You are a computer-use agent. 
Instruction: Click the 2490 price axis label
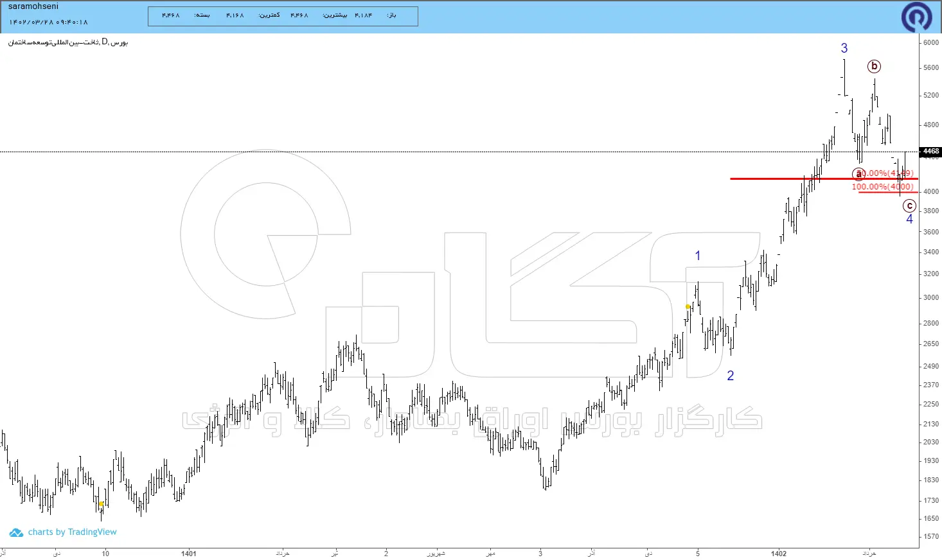pyautogui.click(x=930, y=367)
